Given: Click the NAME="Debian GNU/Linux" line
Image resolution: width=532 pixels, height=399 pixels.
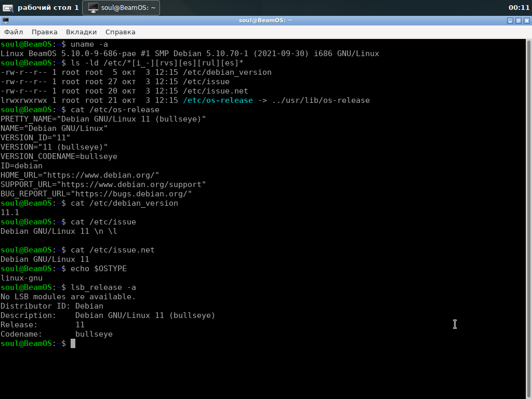Looking at the screenshot, I should 54,128.
